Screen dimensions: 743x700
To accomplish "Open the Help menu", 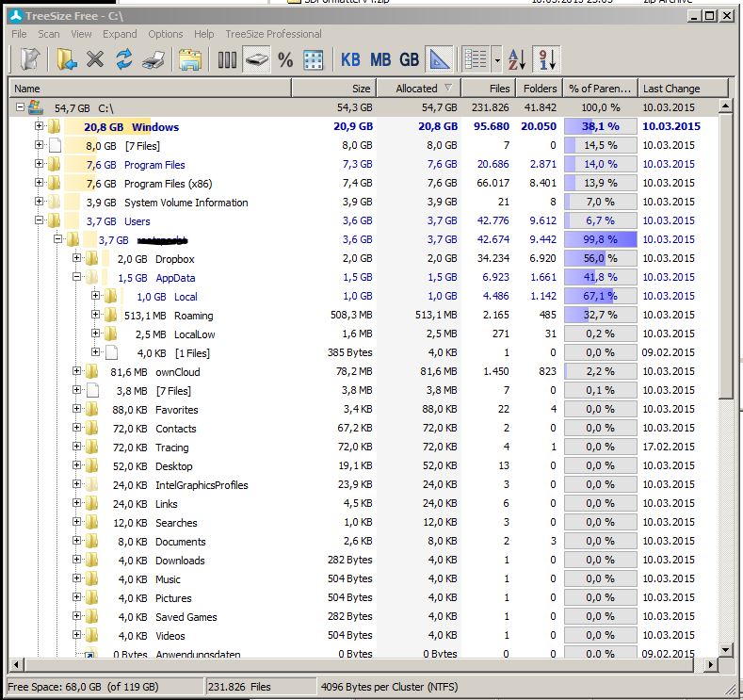I will click(203, 34).
